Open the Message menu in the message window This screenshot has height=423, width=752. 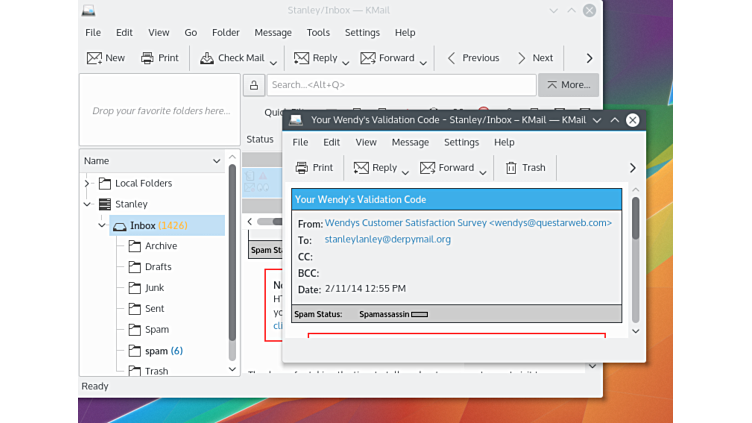pos(410,142)
